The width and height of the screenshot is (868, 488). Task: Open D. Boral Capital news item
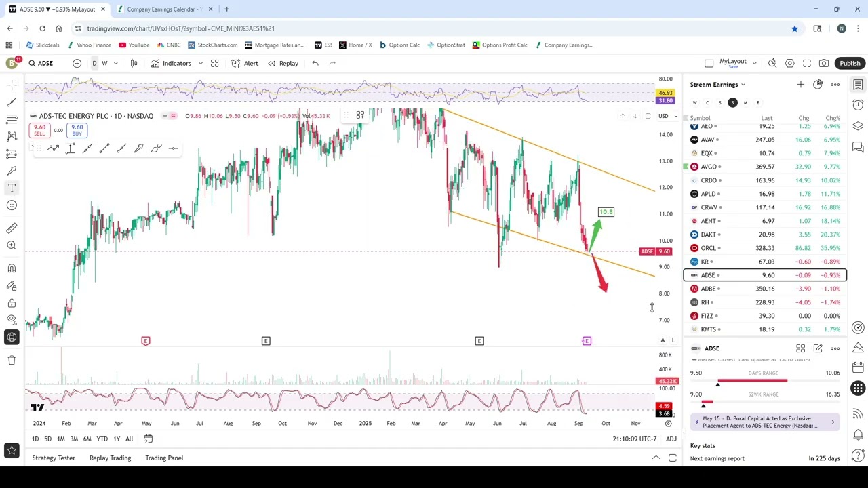[x=764, y=422]
